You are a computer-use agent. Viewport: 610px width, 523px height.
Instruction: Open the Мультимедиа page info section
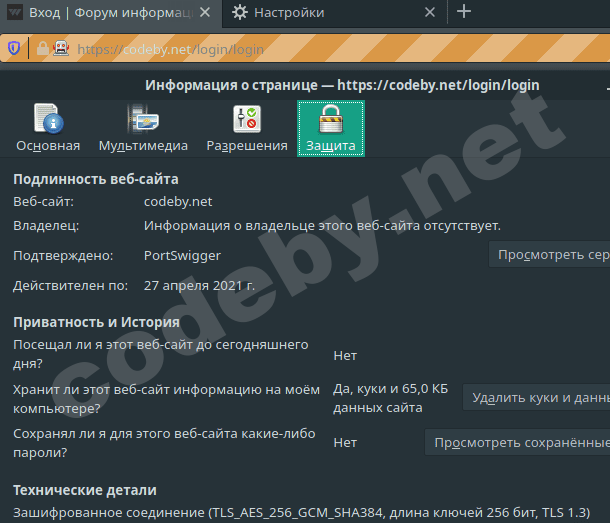[x=143, y=128]
